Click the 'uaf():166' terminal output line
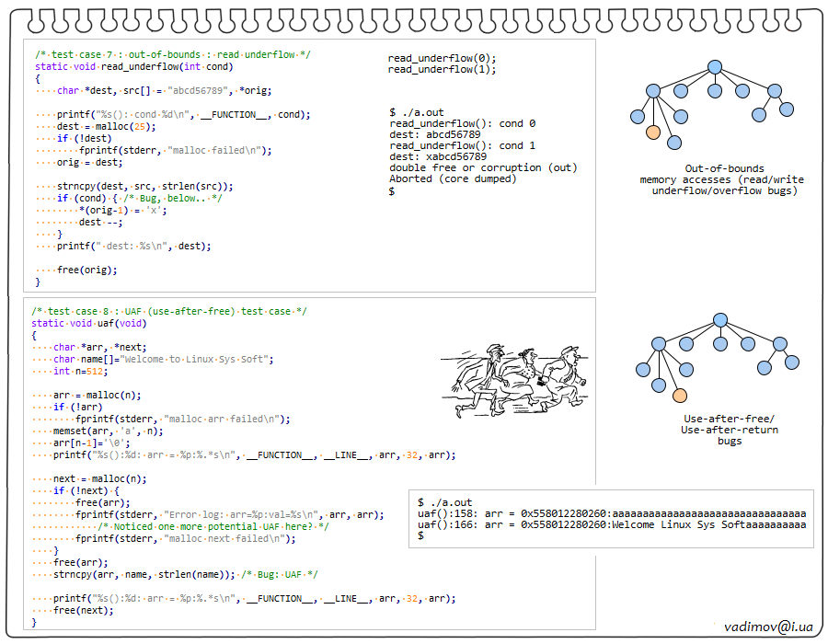 coord(611,524)
